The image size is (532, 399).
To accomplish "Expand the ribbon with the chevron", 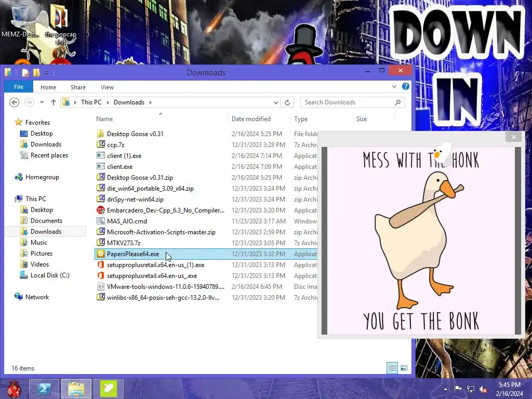I will click(394, 87).
